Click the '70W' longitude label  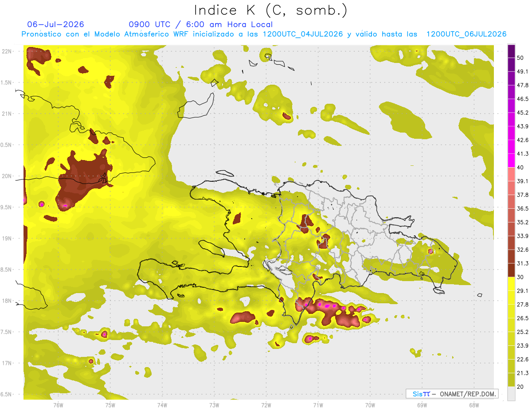click(x=370, y=405)
